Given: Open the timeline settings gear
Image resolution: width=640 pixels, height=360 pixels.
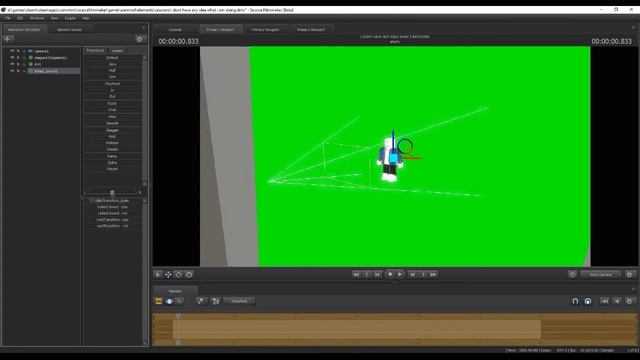Looking at the screenshot, I should pos(629,301).
